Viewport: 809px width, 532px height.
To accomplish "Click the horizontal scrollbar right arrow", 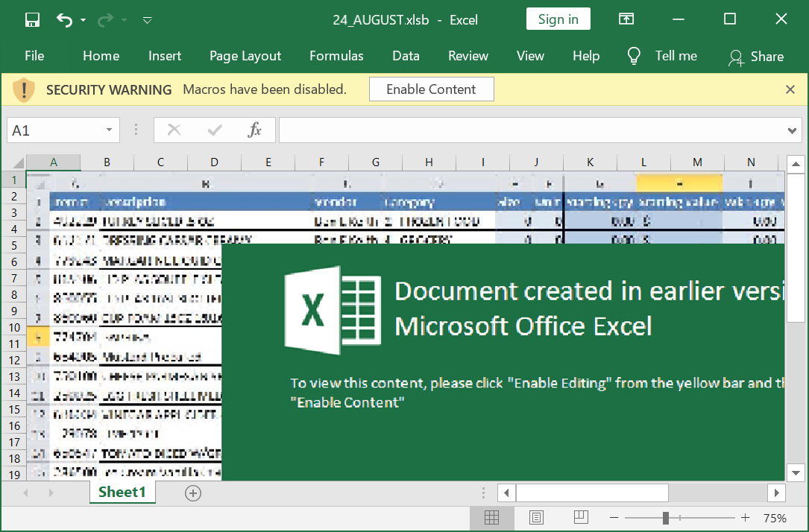I will 776,493.
